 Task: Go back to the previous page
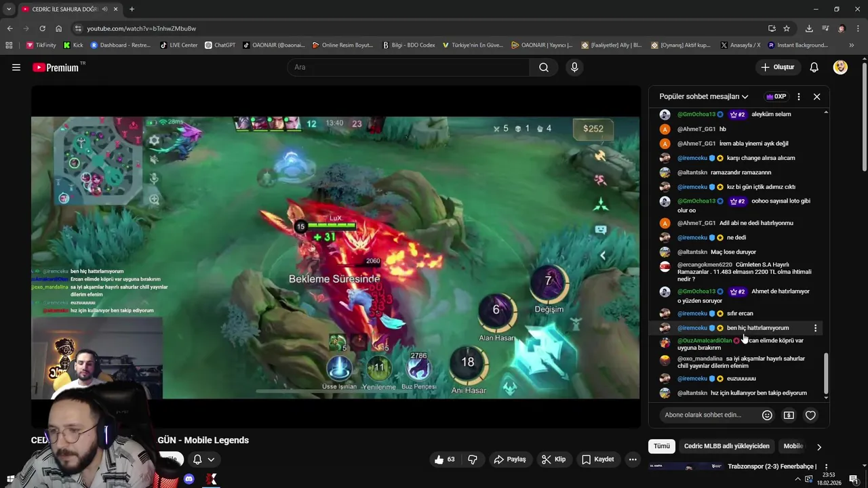9,28
